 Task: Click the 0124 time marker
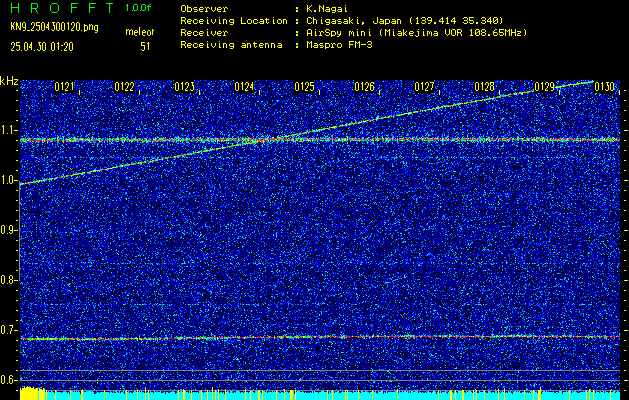pyautogui.click(x=244, y=87)
